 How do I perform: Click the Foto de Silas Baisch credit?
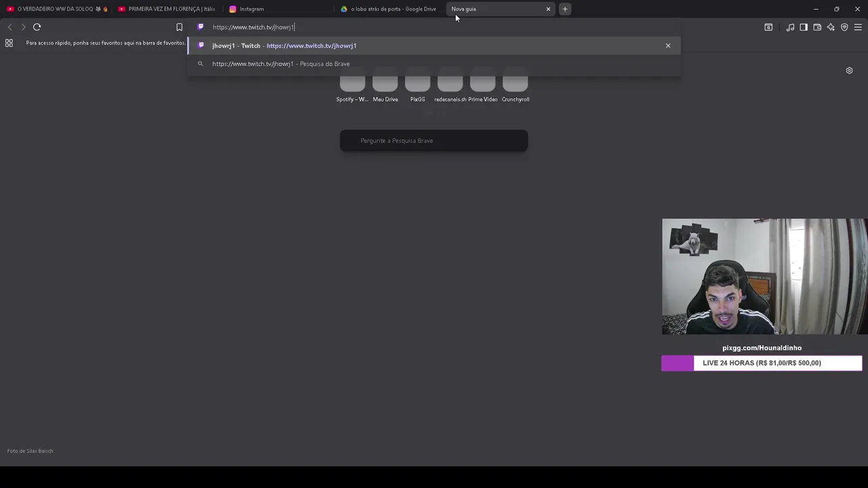30,451
